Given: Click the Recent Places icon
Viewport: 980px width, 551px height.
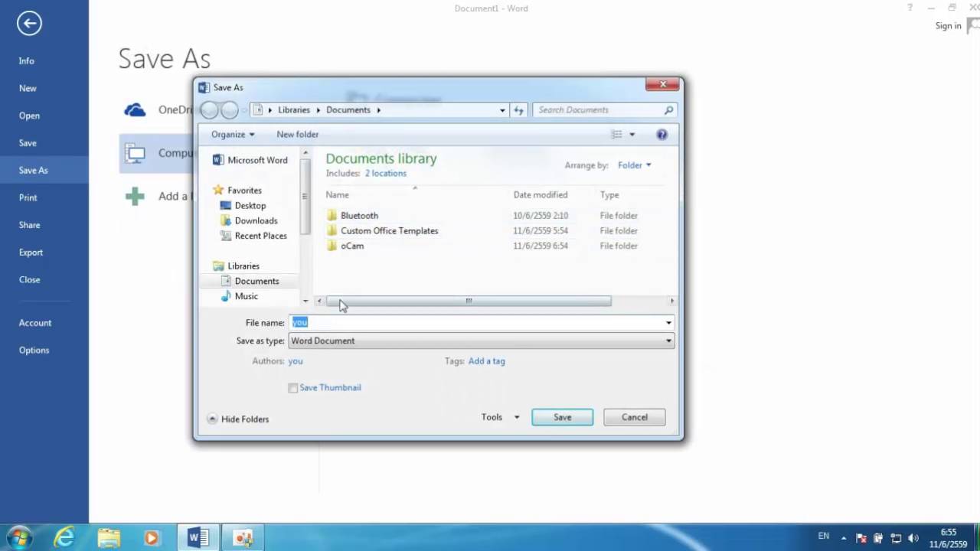Looking at the screenshot, I should 226,236.
